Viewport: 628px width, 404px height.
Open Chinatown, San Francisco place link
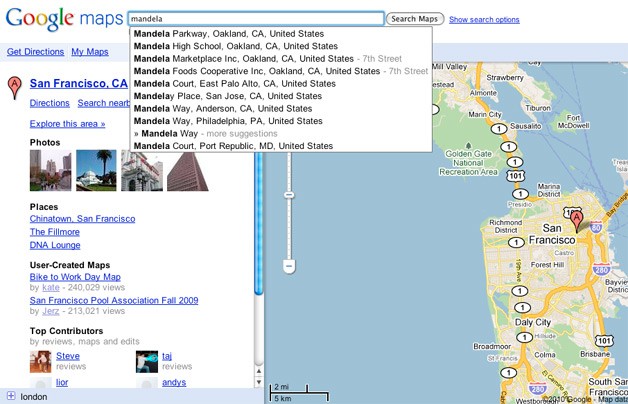83,219
